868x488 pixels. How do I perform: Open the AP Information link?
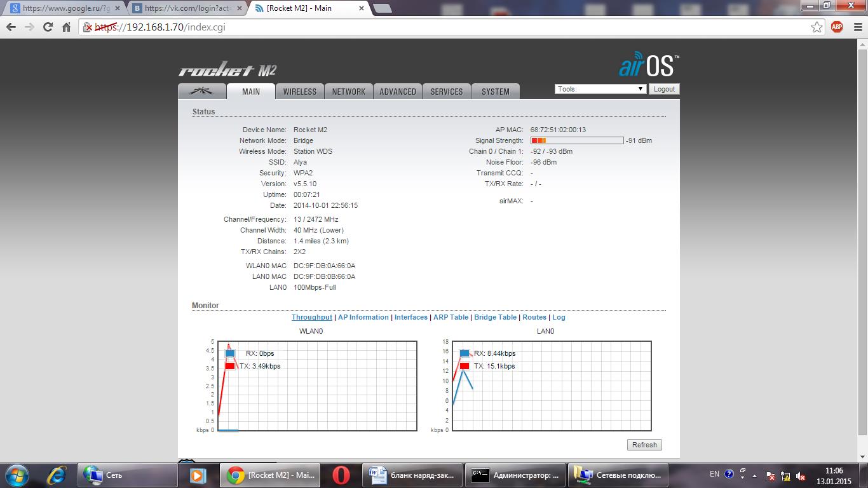[363, 317]
